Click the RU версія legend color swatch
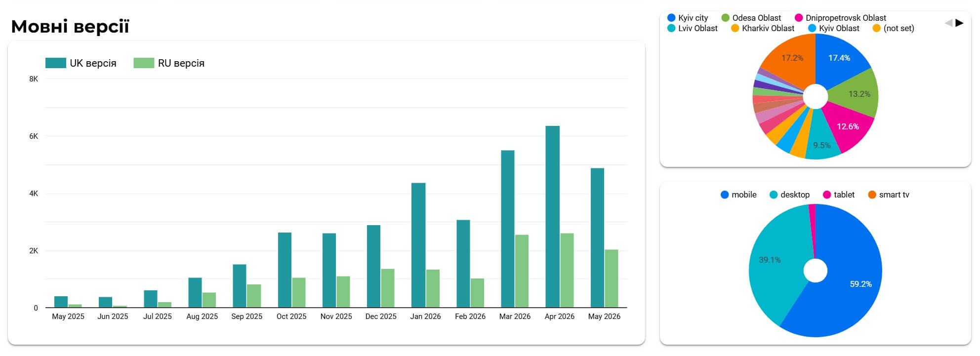Image resolution: width=980 pixels, height=356 pixels. 144,63
